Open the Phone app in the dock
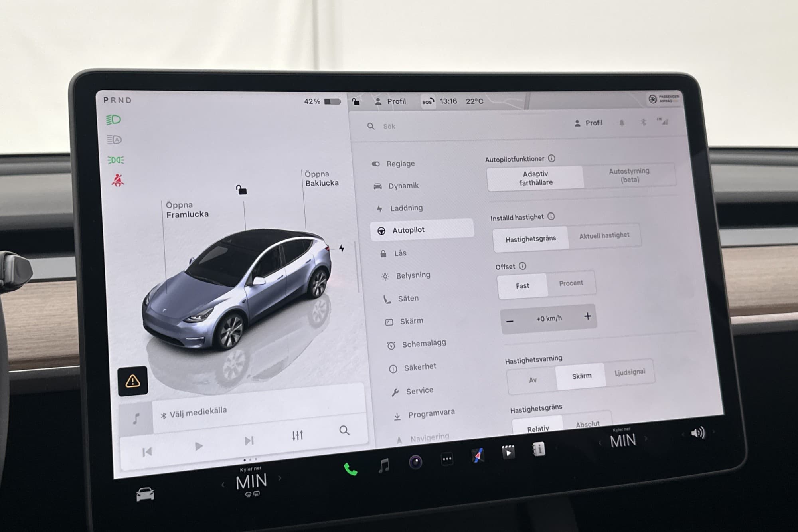Screen dimensions: 798x532 350,469
